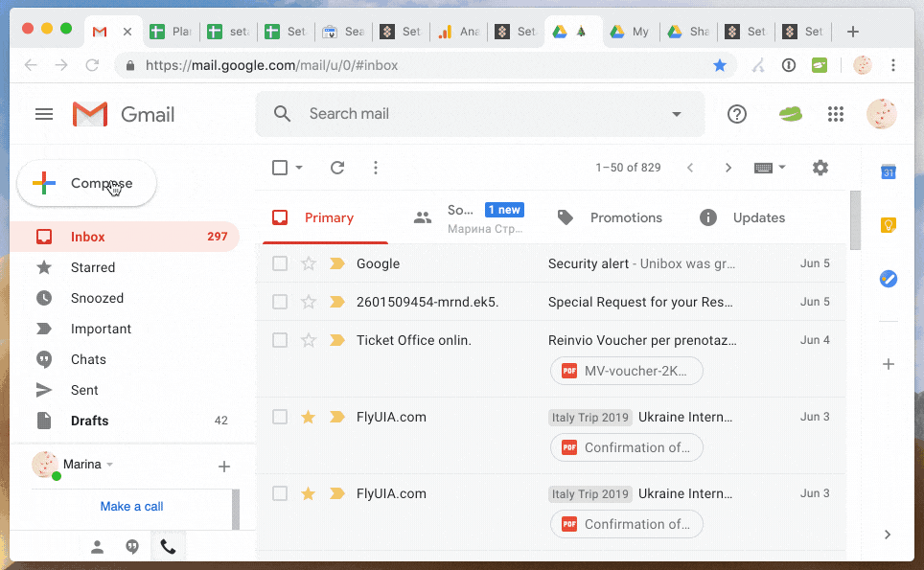Click the green extension icon in Chrome toolbar

tap(820, 65)
